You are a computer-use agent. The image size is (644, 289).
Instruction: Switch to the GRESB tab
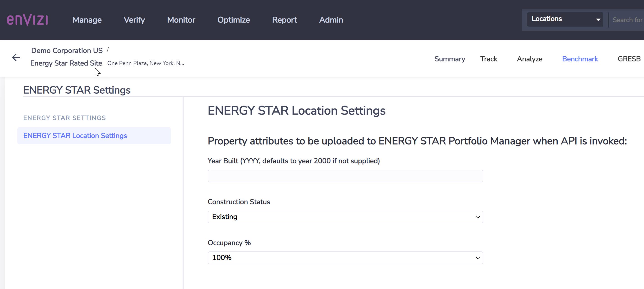[629, 59]
